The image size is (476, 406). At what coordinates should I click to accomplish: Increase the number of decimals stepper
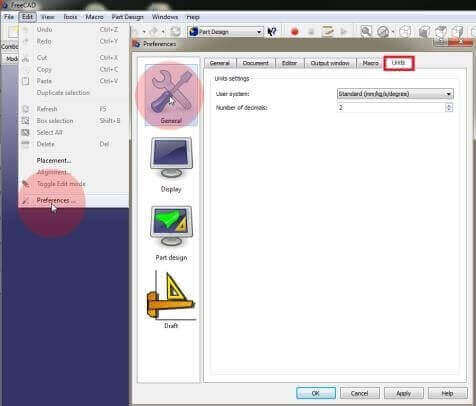tap(449, 105)
